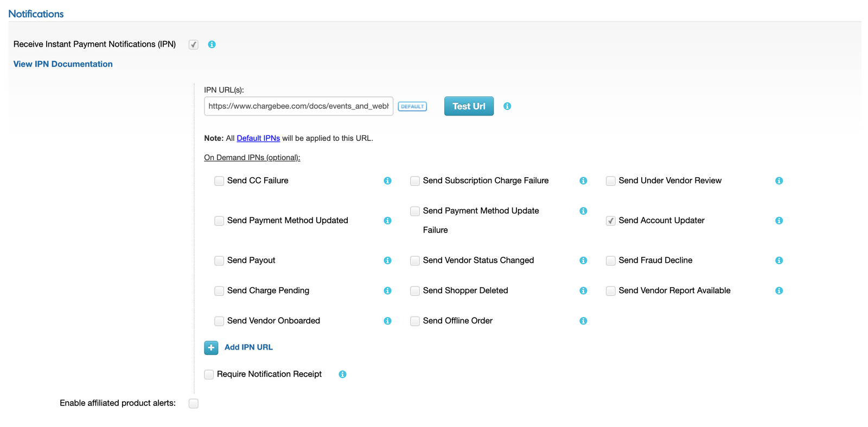Screen dimensions: 868x427
Task: Enable Send Vendor Onboarded checkbox
Action: [x=219, y=321]
